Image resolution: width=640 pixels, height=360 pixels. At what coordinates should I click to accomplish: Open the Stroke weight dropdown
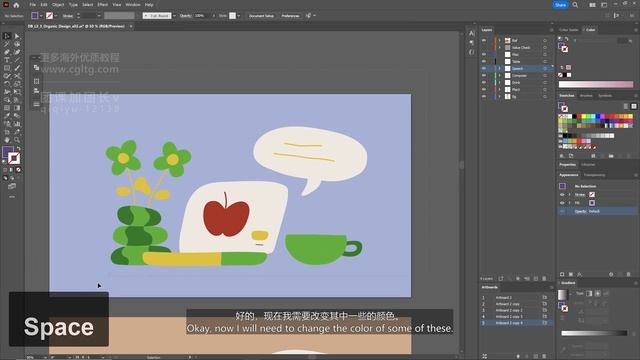[x=98, y=16]
